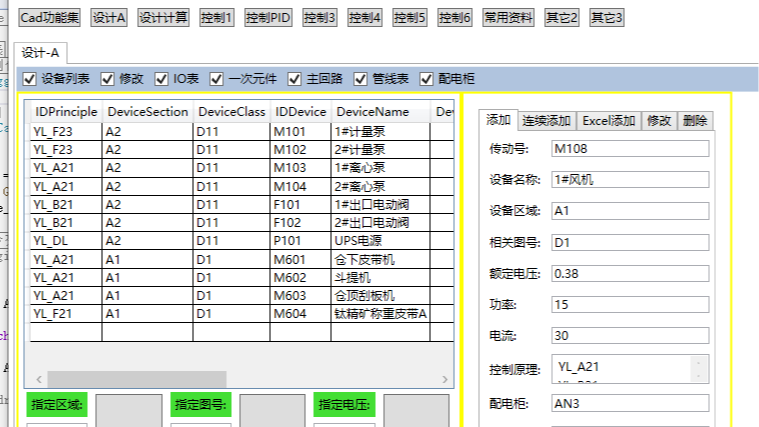
Task: Select the M101 cell in the table
Action: coord(301,132)
